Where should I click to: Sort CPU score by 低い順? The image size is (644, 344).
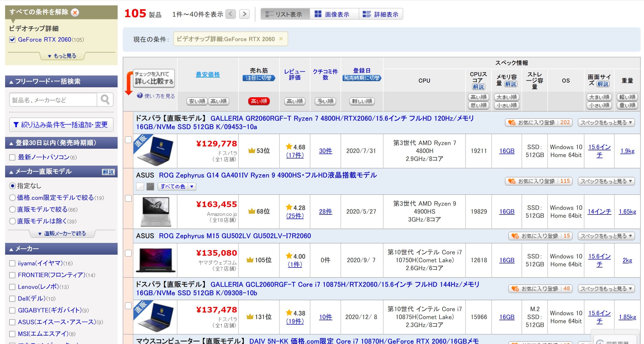pos(478,105)
